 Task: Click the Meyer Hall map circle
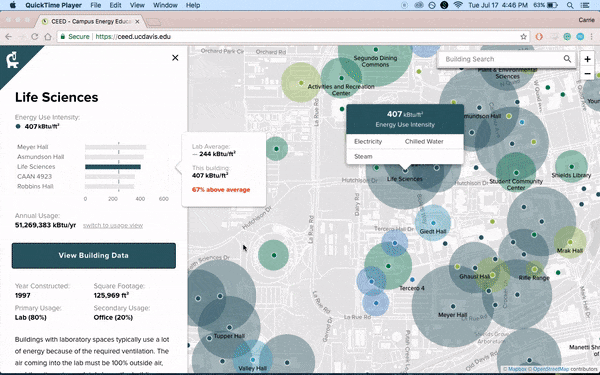[x=453, y=307]
